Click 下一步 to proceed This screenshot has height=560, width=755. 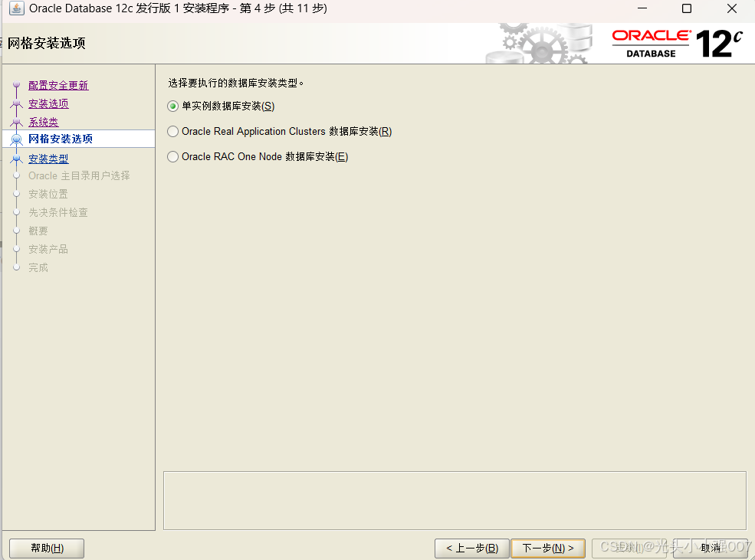pyautogui.click(x=547, y=548)
